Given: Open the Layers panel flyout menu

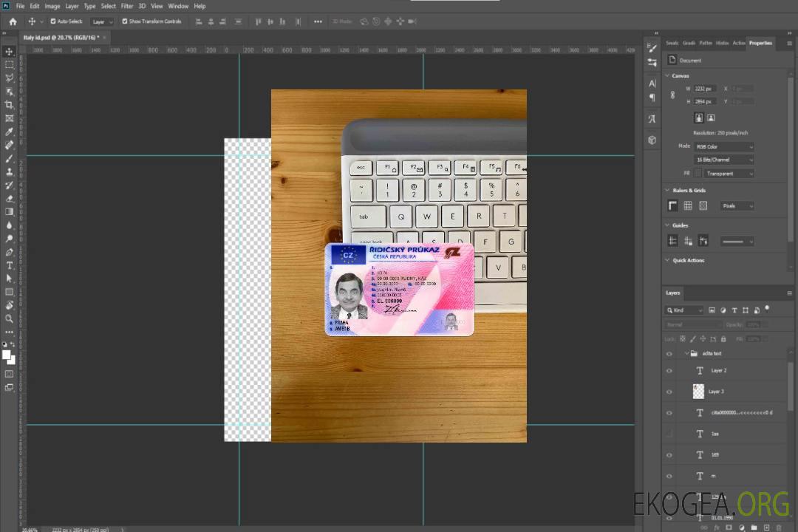Looking at the screenshot, I should 789,293.
